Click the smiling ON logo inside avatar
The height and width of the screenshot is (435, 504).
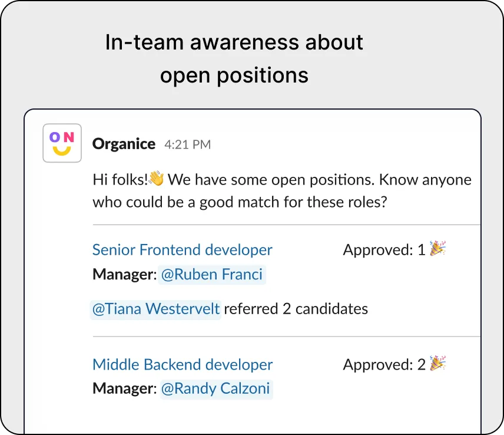(62, 143)
